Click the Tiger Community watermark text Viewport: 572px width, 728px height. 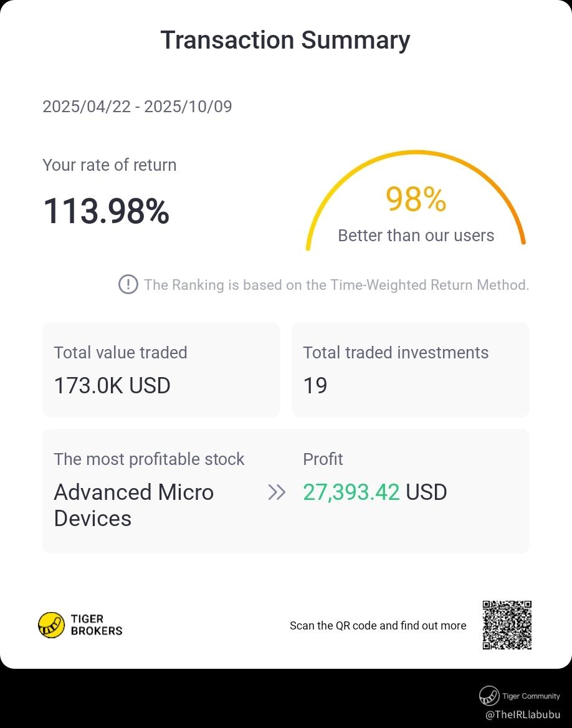click(x=531, y=696)
